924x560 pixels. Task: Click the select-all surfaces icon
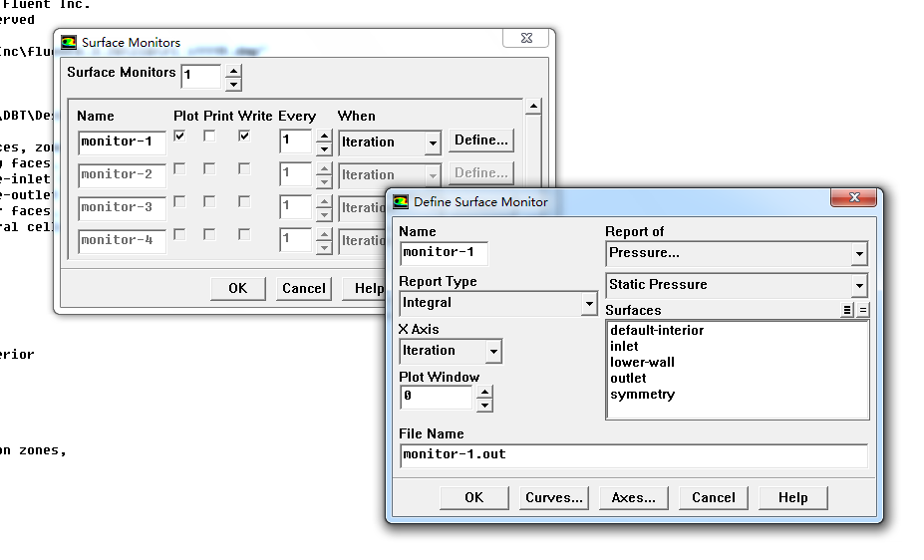[847, 311]
